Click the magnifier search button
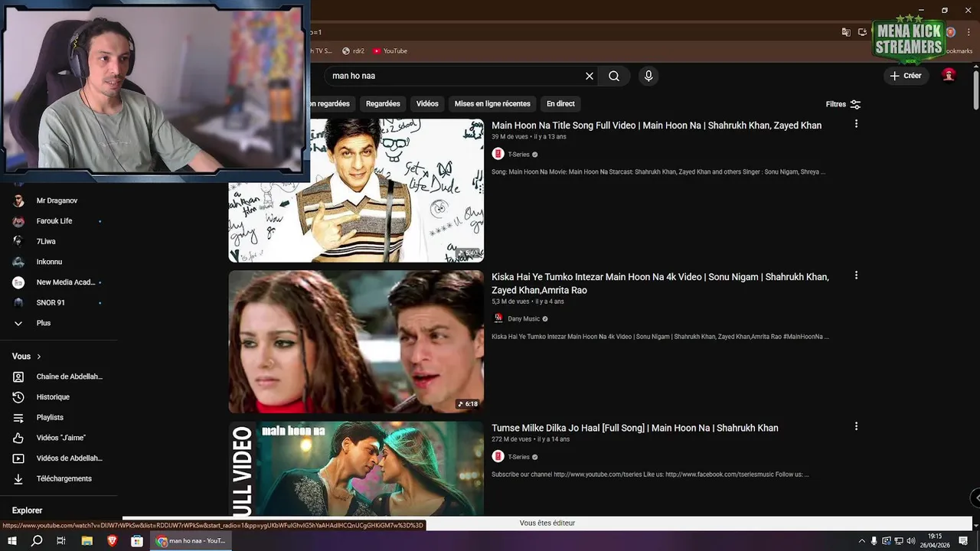Image resolution: width=980 pixels, height=551 pixels. (614, 76)
